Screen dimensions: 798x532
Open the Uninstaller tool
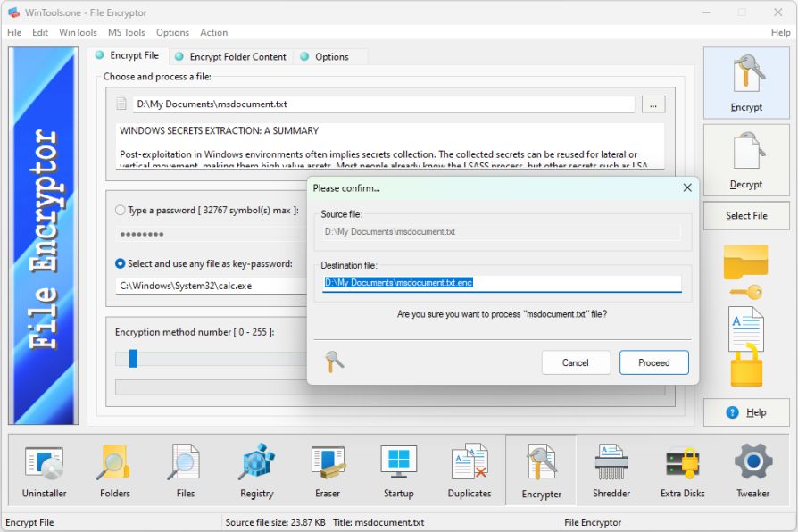tap(45, 470)
